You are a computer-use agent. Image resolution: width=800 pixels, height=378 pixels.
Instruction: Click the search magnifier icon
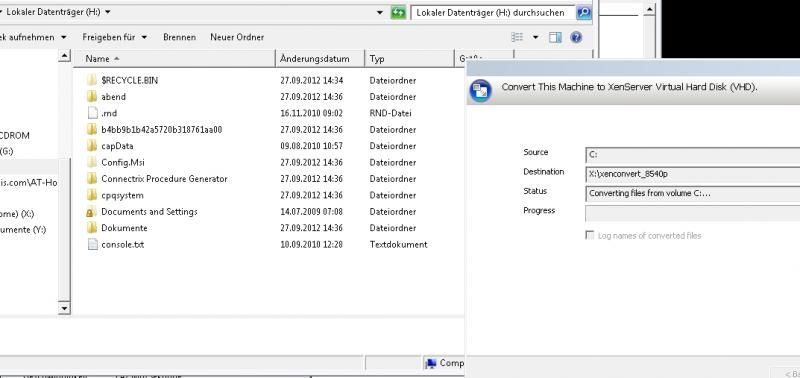pyautogui.click(x=584, y=13)
